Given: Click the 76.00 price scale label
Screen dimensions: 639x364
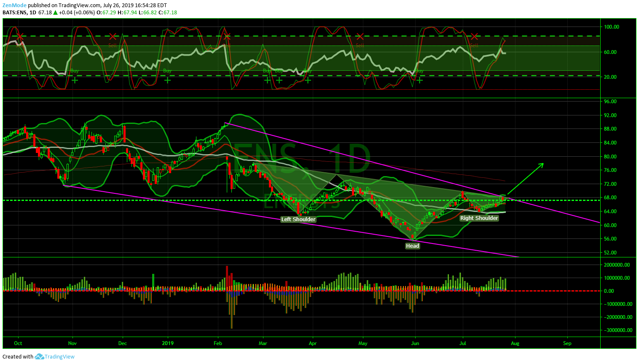Looking at the screenshot, I should point(610,170).
